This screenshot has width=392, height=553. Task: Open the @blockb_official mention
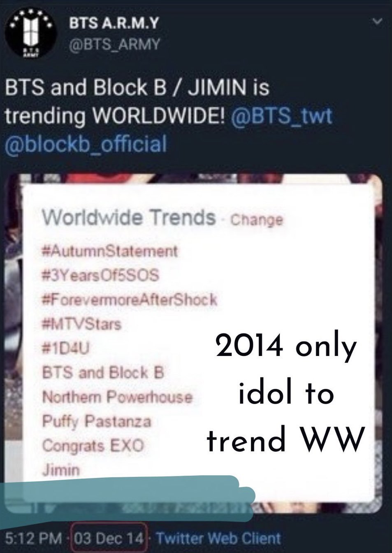pyautogui.click(x=86, y=144)
